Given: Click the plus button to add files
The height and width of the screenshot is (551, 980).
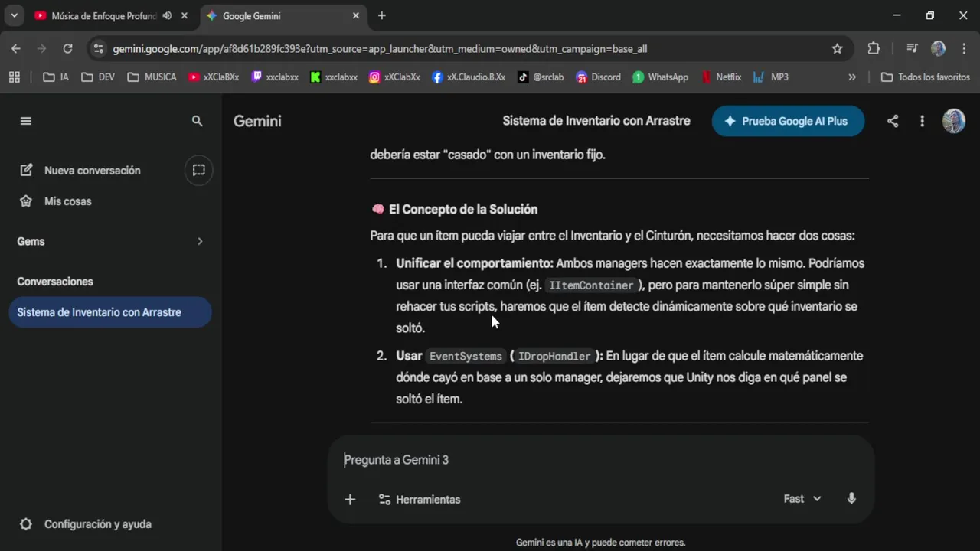Looking at the screenshot, I should [350, 499].
